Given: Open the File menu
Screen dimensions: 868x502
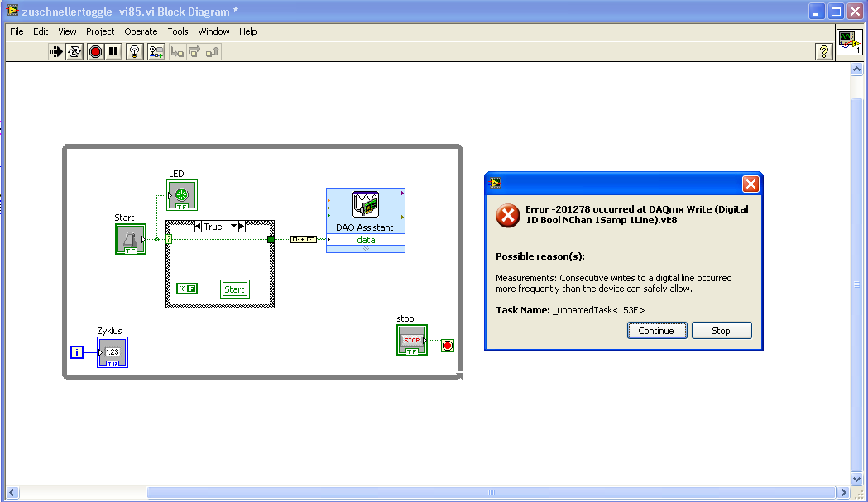Looking at the screenshot, I should click(x=17, y=31).
